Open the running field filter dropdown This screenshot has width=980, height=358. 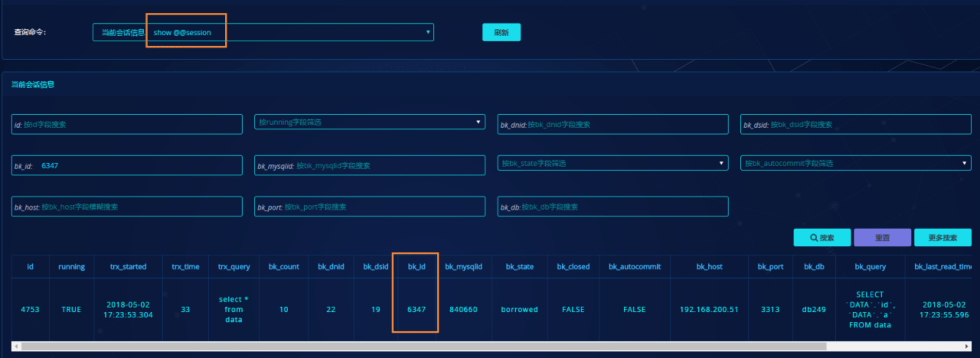pyautogui.click(x=369, y=122)
